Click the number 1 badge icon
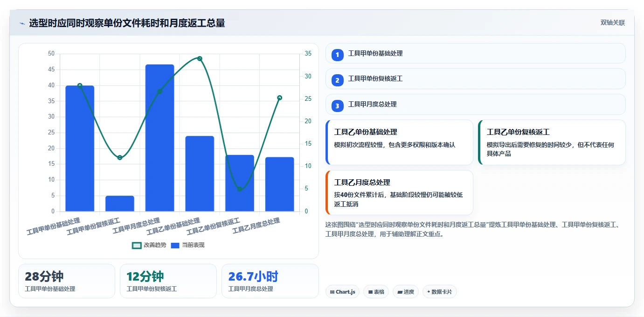 [x=338, y=55]
